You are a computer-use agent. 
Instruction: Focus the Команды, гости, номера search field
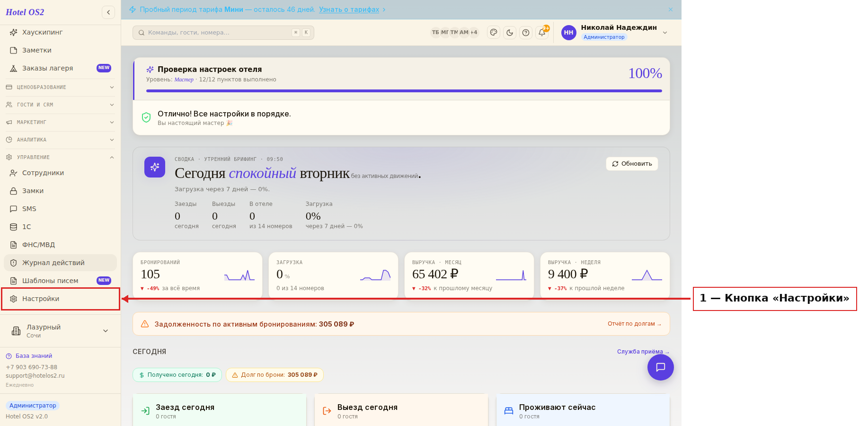pos(223,33)
